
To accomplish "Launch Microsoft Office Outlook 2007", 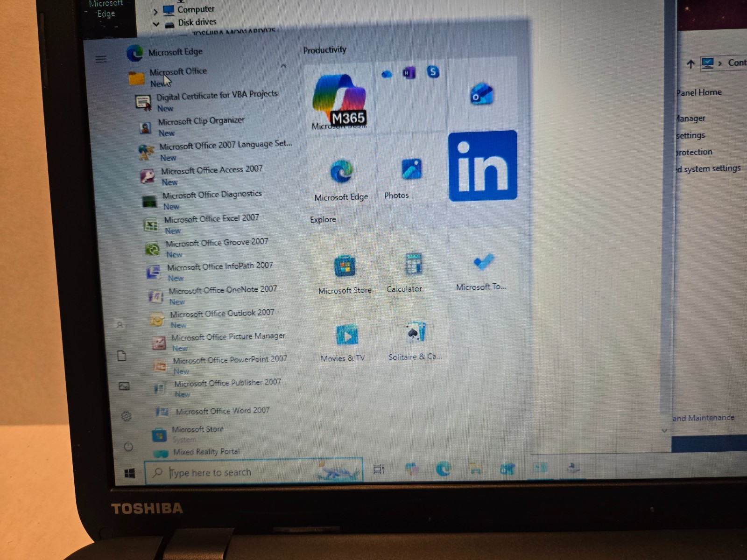I will click(212, 319).
